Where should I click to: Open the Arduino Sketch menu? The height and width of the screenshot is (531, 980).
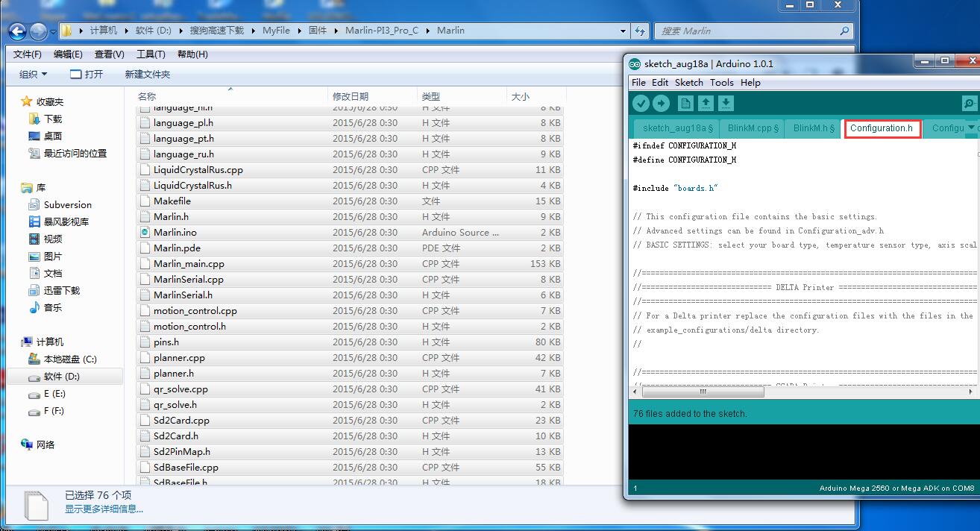tap(689, 82)
